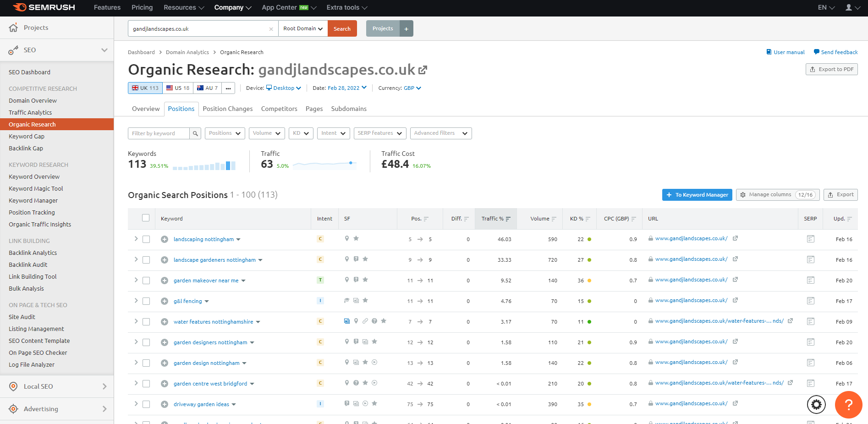Select checkbox for landscaping nottingham row

click(x=146, y=239)
